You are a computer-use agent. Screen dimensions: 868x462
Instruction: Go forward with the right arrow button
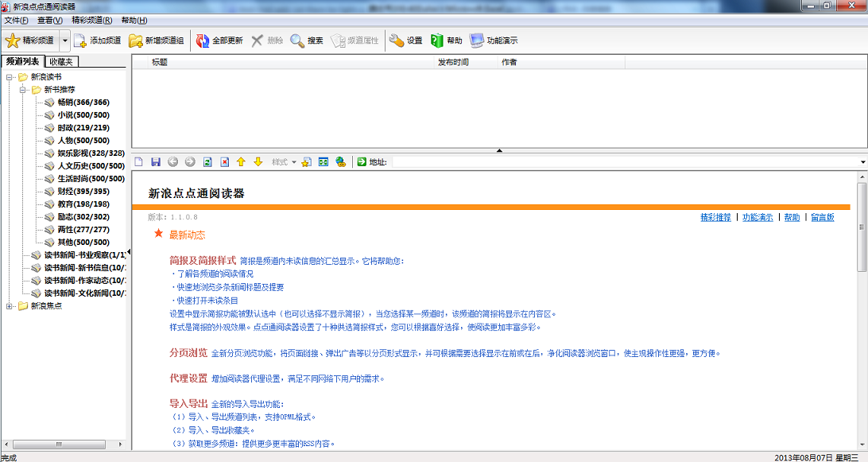pos(190,161)
